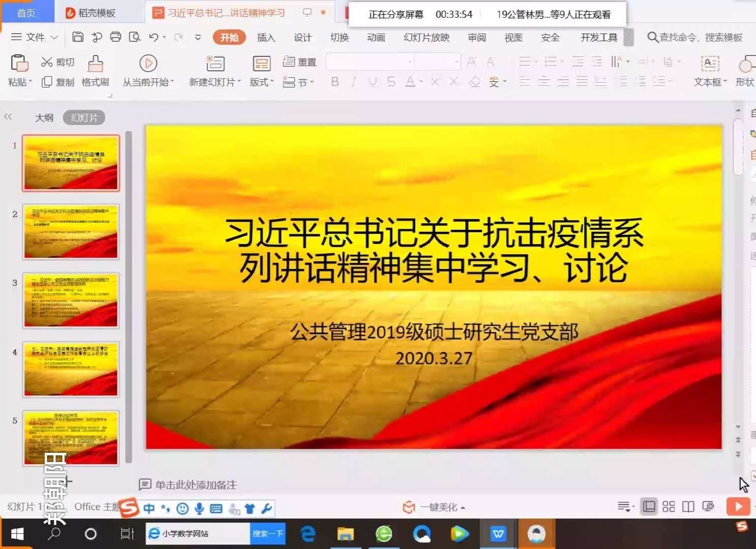Toggle normal view button in status bar

click(649, 506)
